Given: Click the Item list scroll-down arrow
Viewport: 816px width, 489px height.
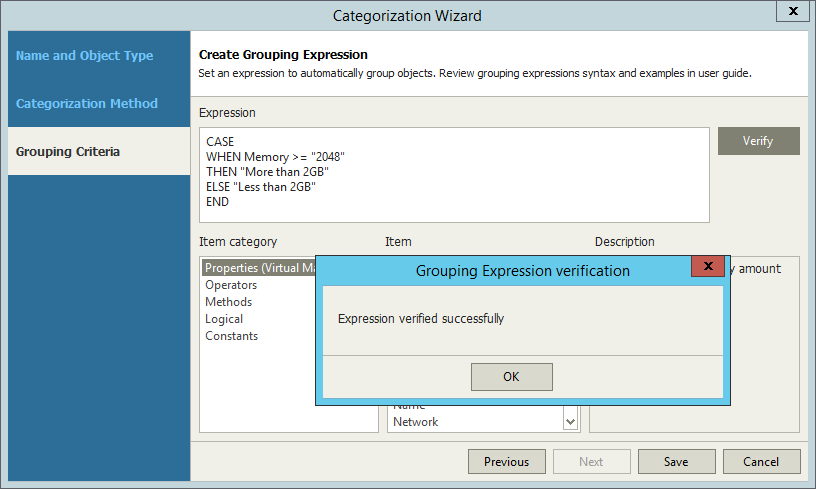Looking at the screenshot, I should [570, 422].
